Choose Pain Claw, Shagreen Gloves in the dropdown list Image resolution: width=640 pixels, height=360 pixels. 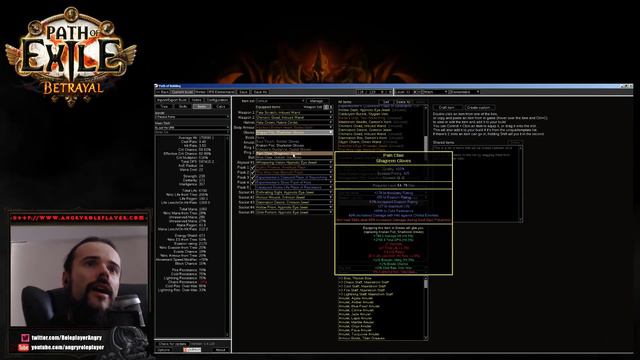pyautogui.click(x=294, y=153)
